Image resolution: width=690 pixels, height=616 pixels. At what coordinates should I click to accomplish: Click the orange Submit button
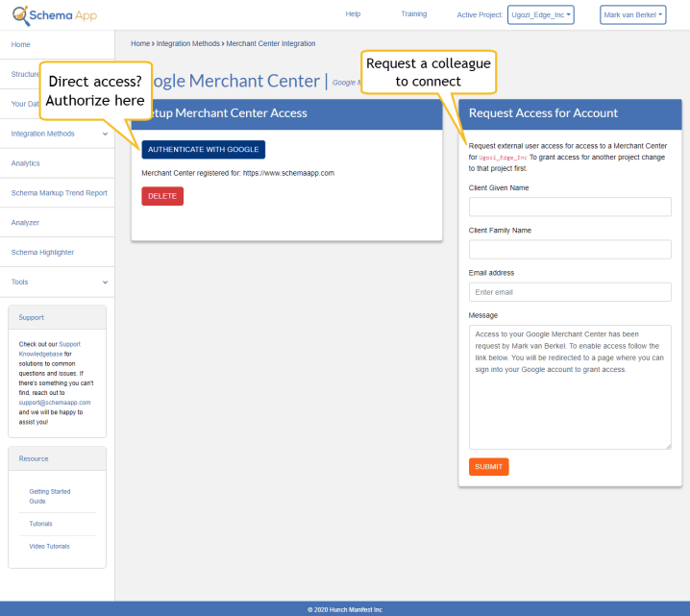[x=488, y=467]
